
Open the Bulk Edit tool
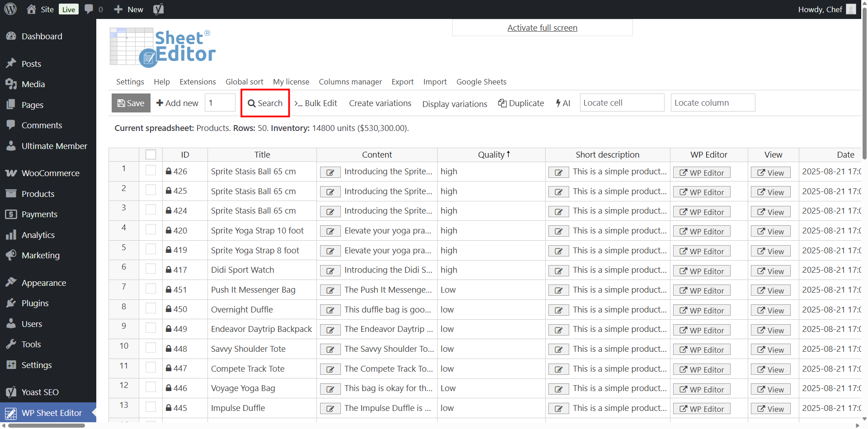[316, 103]
